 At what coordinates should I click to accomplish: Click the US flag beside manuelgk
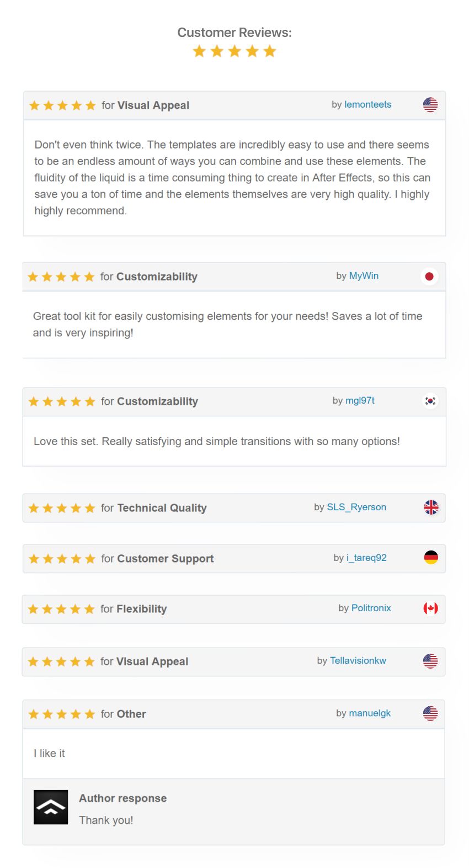pyautogui.click(x=430, y=713)
